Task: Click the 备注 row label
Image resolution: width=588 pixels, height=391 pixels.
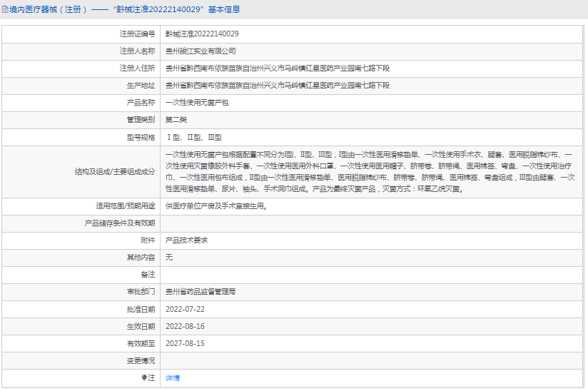Action: pos(148,275)
